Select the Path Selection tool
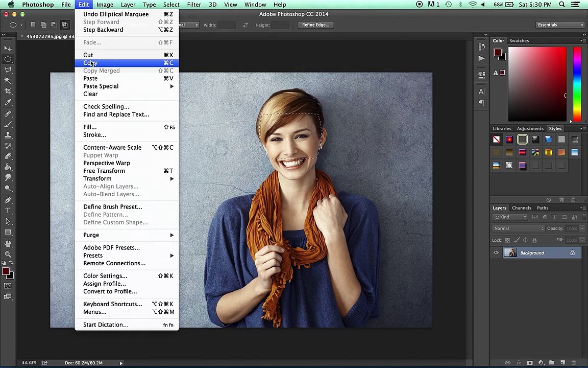The height and width of the screenshot is (368, 588). tap(8, 221)
